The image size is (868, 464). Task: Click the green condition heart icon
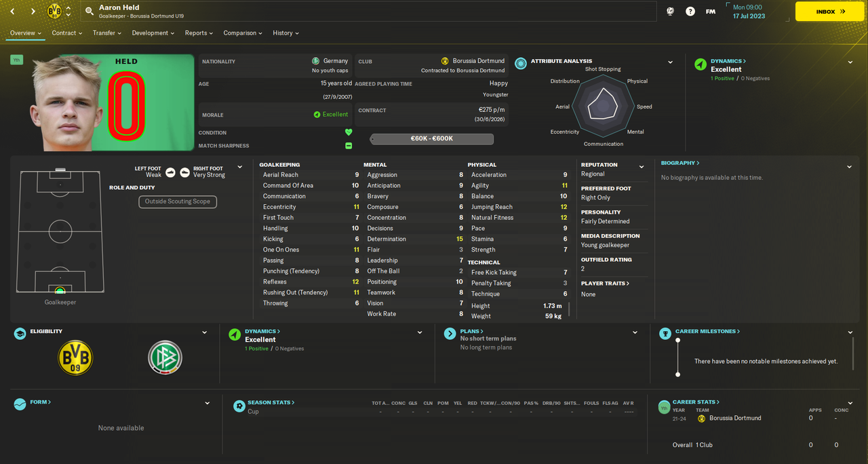(349, 132)
